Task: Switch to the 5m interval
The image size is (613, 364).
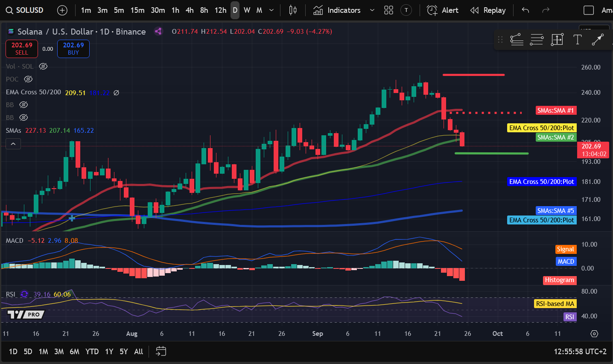Action: pyautogui.click(x=119, y=10)
